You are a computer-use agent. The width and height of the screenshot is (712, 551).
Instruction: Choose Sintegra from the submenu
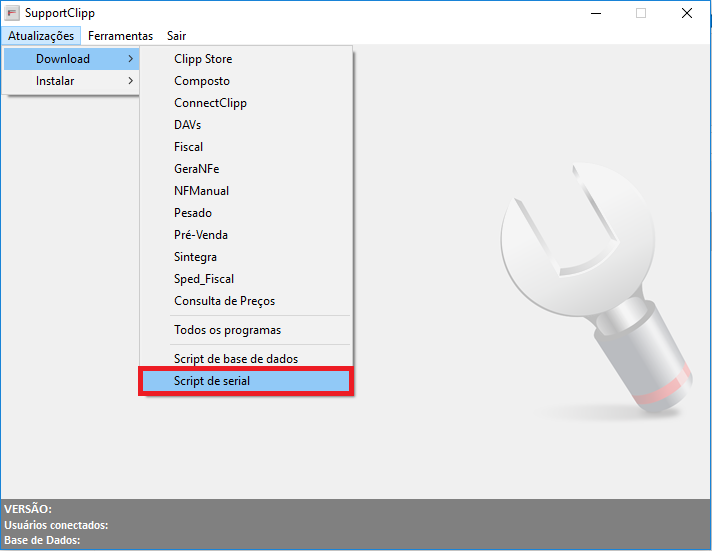[x=195, y=257]
